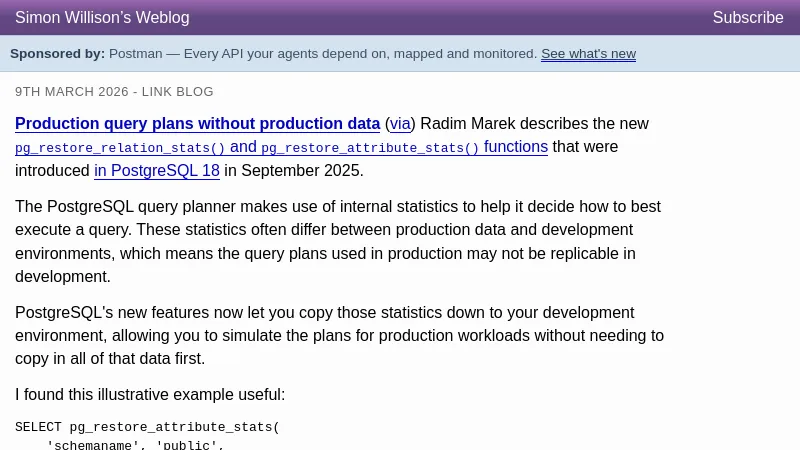Click "I found this illustrative example useful" line
This screenshot has height=450, width=800.
click(x=150, y=395)
